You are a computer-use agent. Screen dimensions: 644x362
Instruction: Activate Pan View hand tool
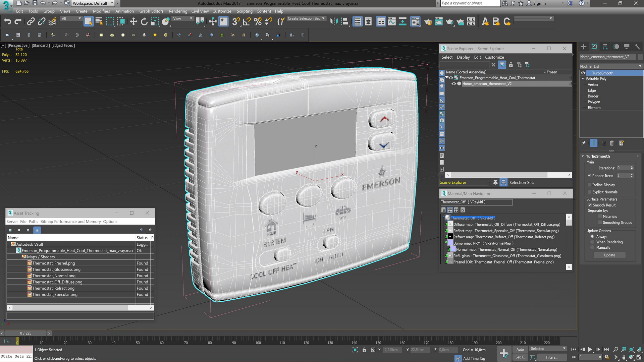pos(624,357)
